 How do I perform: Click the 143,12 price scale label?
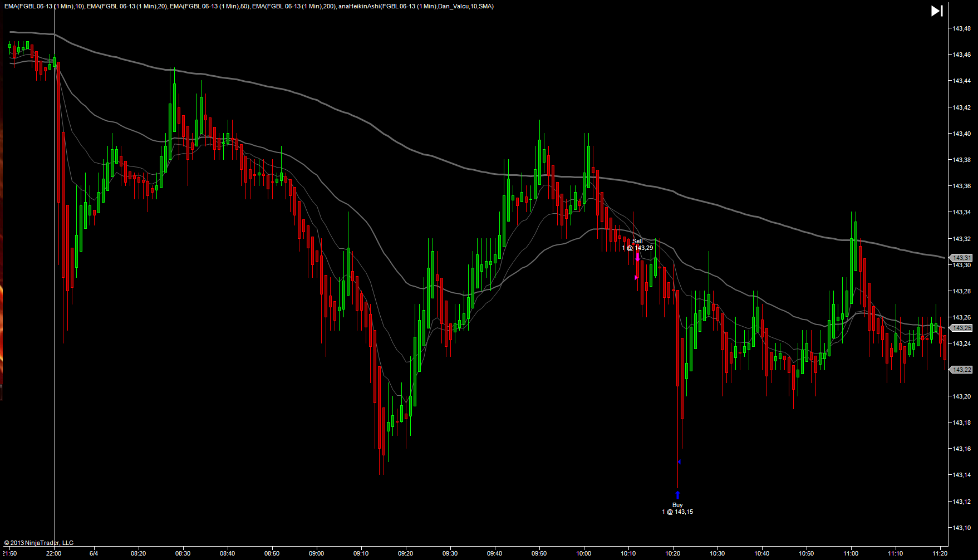click(962, 502)
